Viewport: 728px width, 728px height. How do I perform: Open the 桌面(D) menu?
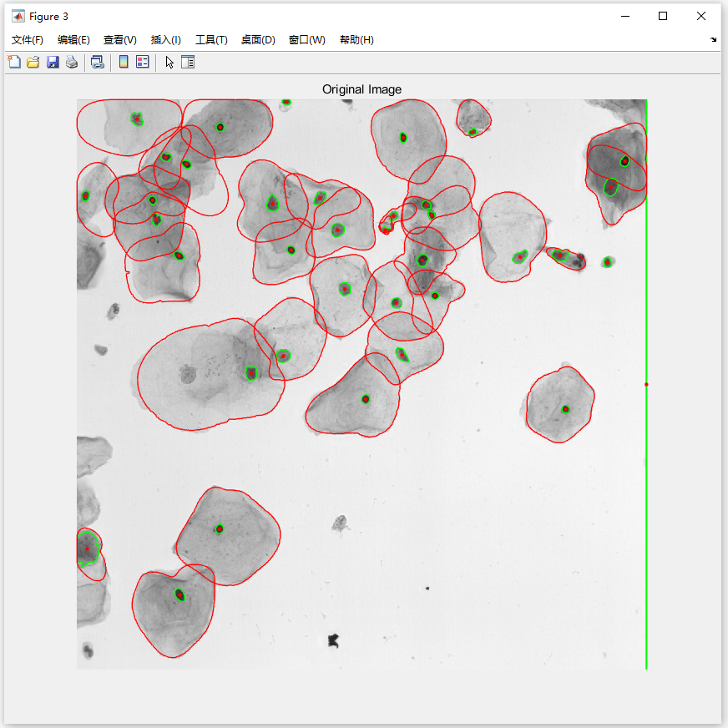[x=258, y=40]
